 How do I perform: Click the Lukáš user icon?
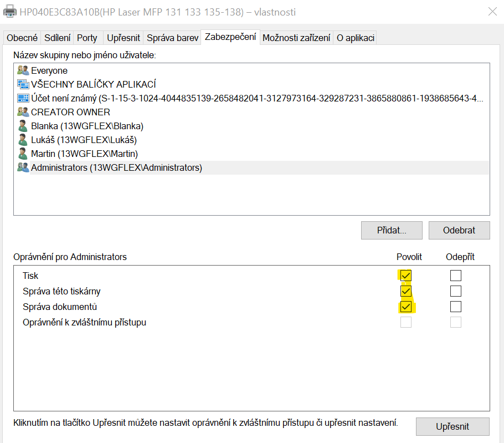(23, 139)
